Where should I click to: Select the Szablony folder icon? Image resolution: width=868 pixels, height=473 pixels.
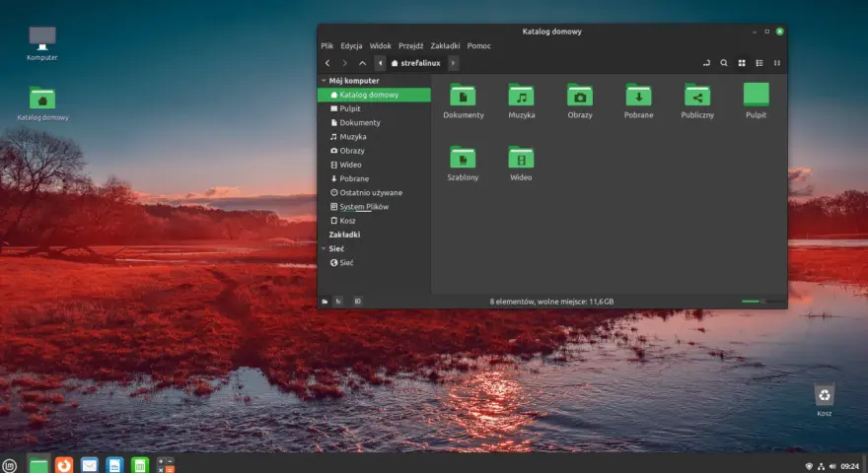coord(463,158)
